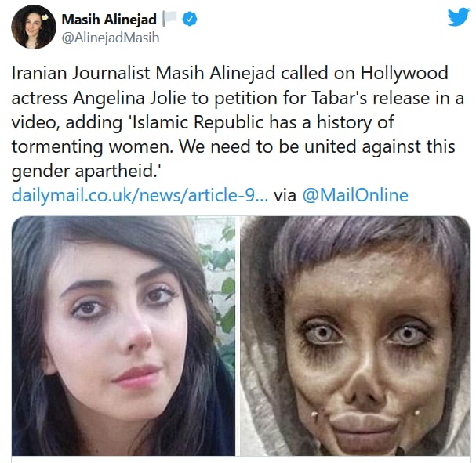View the right photo with hooded figure
The image size is (476, 463).
point(355,336)
